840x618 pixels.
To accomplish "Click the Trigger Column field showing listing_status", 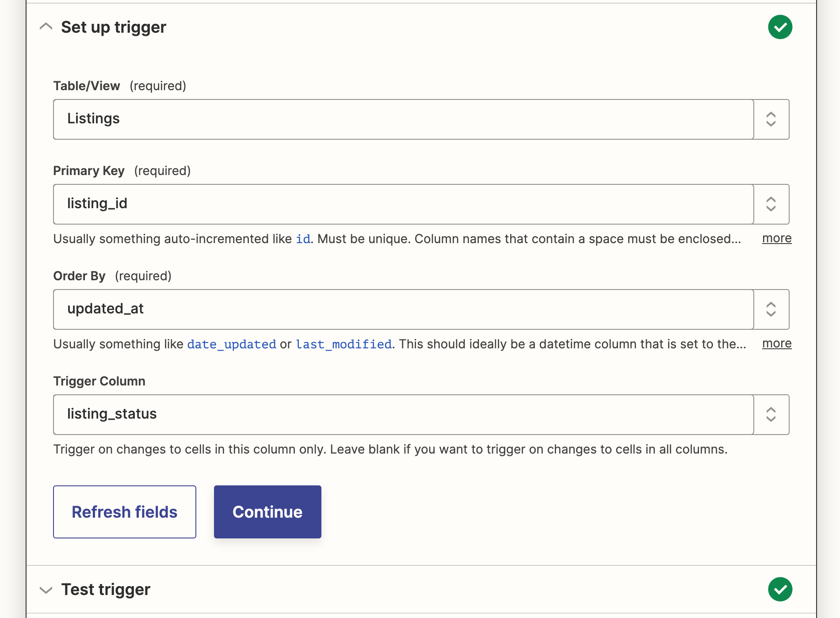I will pyautogui.click(x=404, y=415).
